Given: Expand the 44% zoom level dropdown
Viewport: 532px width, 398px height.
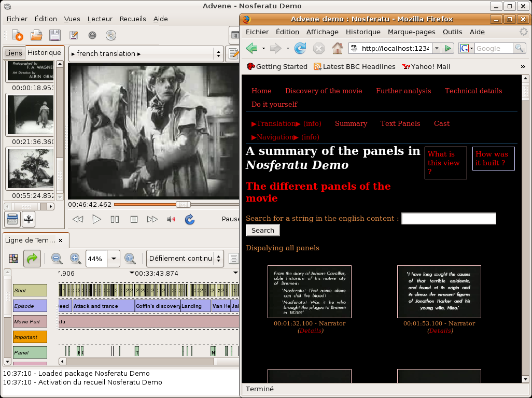Looking at the screenshot, I should 113,259.
